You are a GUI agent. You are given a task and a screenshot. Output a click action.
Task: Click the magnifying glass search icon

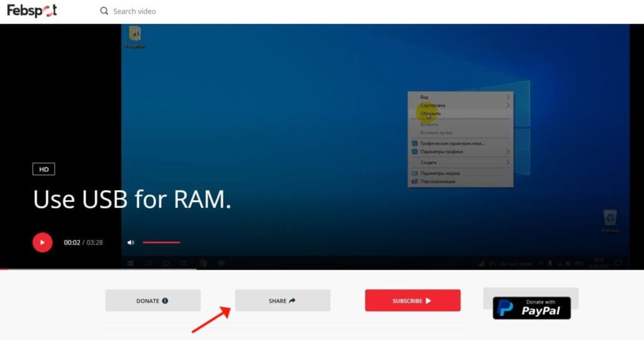[x=104, y=11]
